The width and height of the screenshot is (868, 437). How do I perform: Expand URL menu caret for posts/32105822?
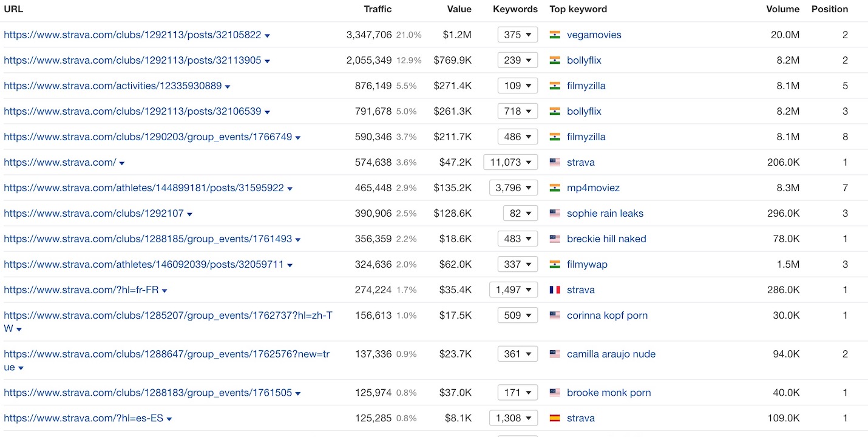pos(267,36)
